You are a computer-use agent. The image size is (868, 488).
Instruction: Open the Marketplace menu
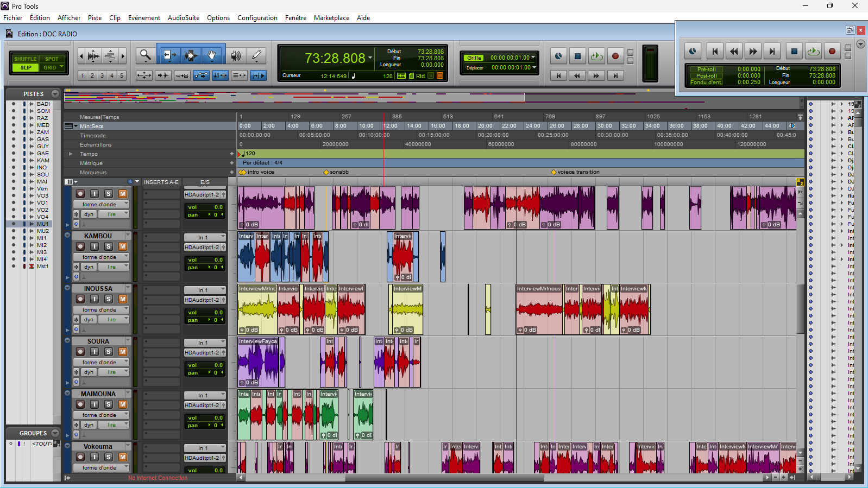pos(331,18)
